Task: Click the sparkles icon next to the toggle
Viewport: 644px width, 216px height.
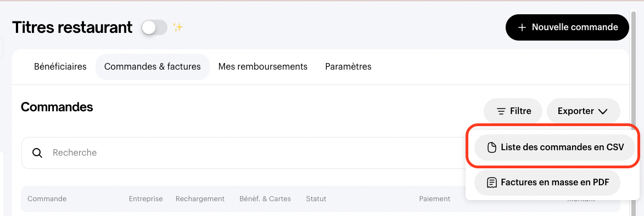Action: [177, 27]
